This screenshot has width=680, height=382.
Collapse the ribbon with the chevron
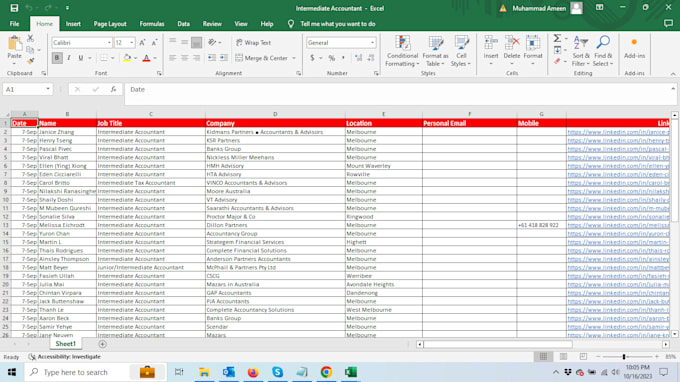click(x=673, y=74)
